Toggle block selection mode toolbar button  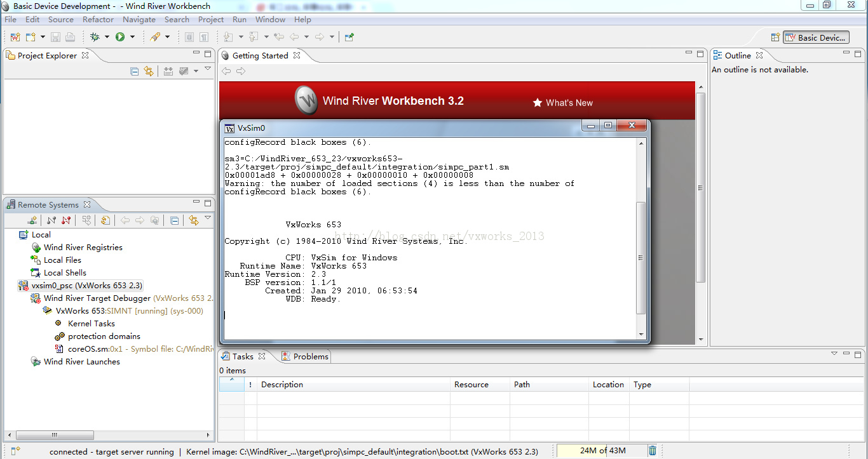[x=189, y=37]
